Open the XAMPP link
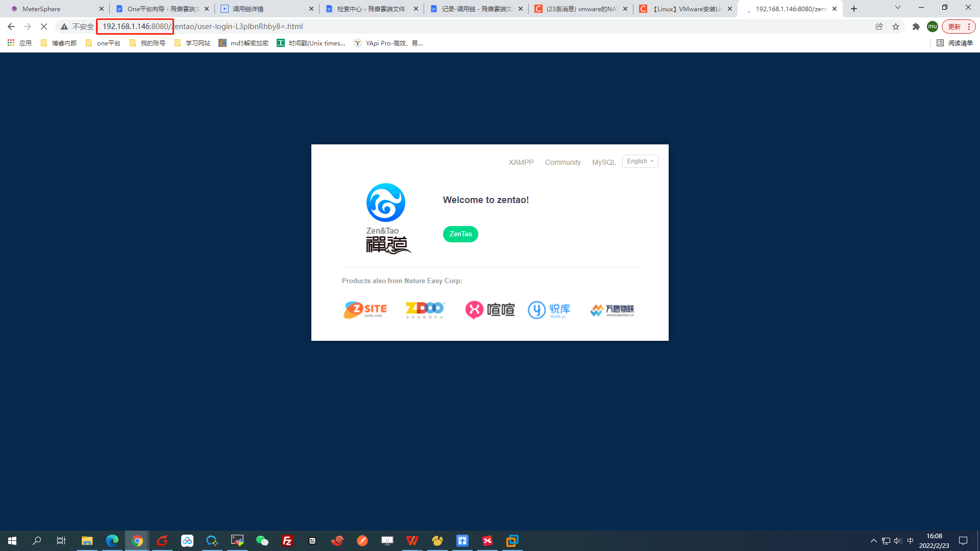Viewport: 980px width, 551px height. (521, 162)
